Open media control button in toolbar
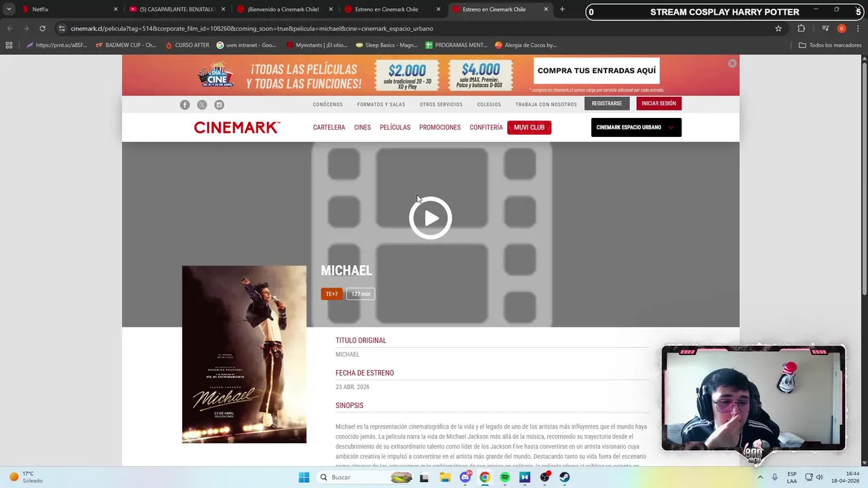 click(x=825, y=28)
